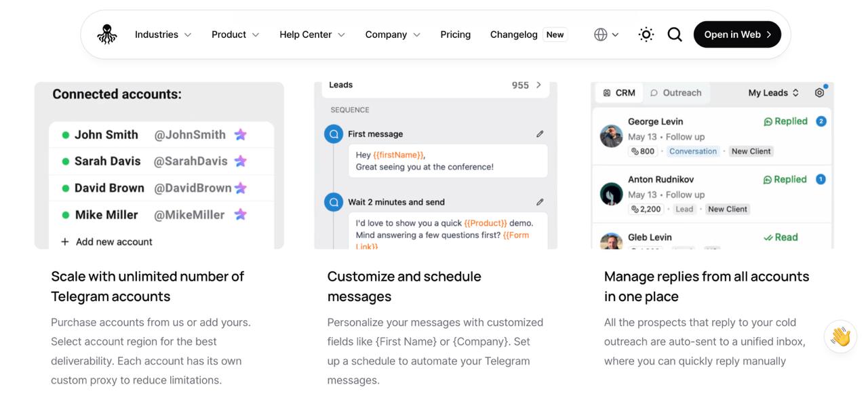Click the star icon beside @SarahDavis
The image size is (868, 398).
[x=240, y=161]
